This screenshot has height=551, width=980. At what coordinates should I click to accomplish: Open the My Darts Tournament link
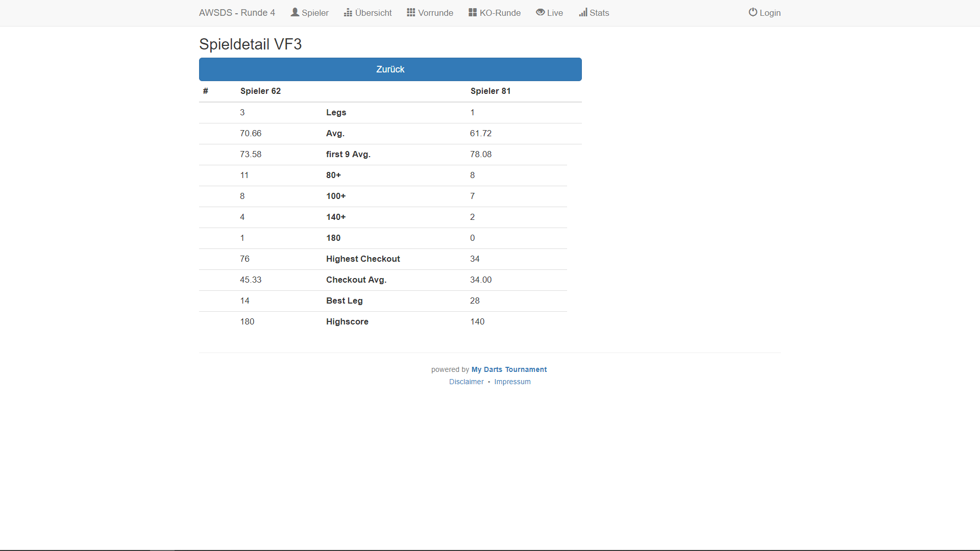(509, 369)
